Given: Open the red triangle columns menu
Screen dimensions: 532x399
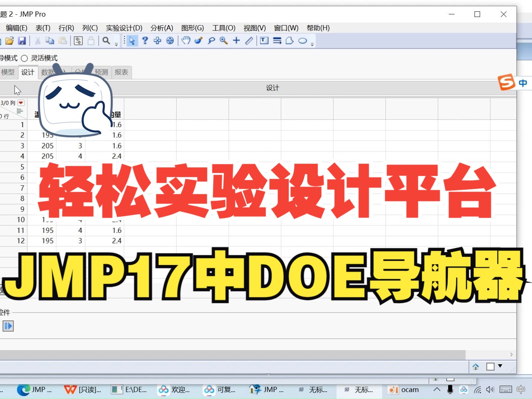Looking at the screenshot, I should 21,103.
